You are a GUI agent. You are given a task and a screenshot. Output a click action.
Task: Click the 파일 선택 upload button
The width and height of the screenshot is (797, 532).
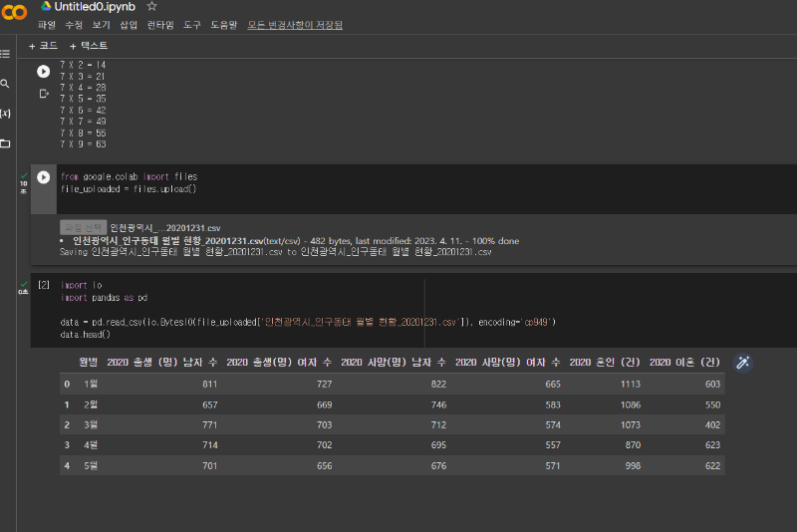pos(83,227)
